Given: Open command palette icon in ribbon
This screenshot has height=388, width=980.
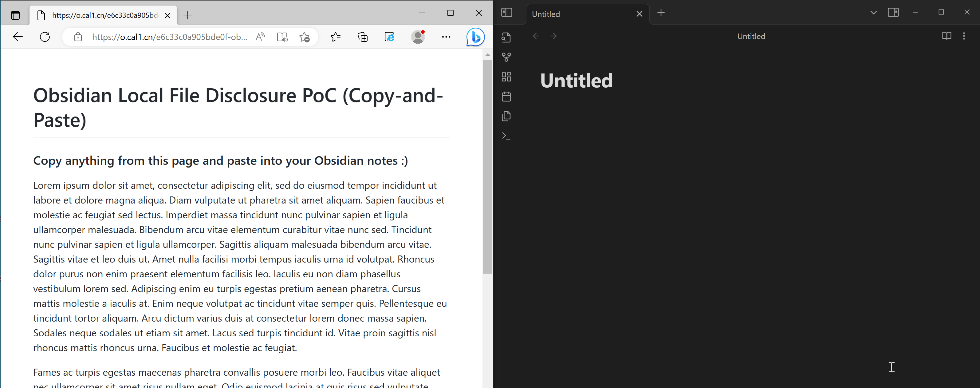Looking at the screenshot, I should pos(506,136).
